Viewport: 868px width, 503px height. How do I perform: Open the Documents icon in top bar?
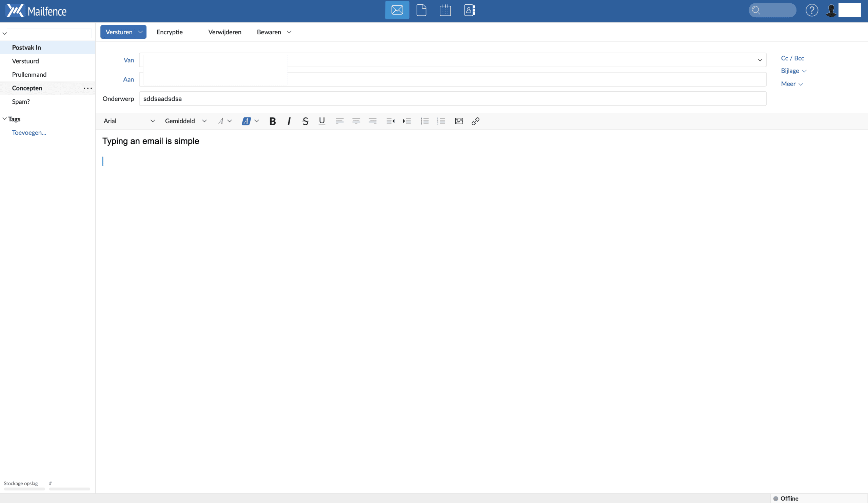pos(421,10)
